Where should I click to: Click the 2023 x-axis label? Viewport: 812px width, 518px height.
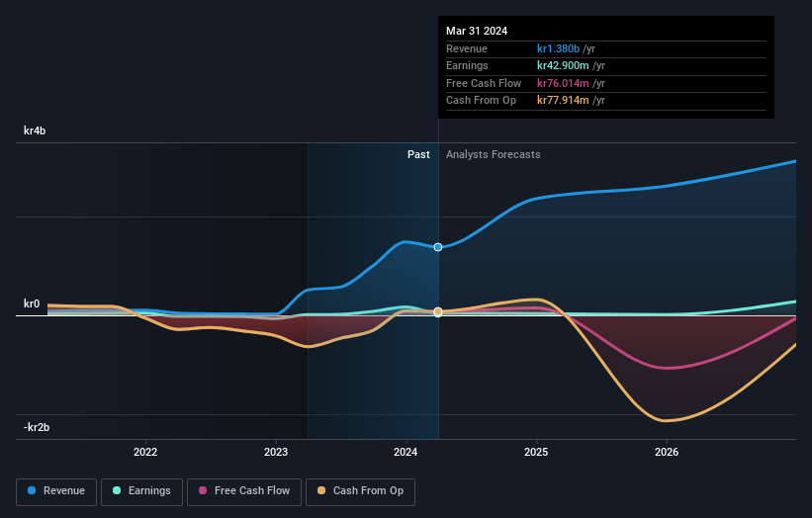(x=276, y=452)
